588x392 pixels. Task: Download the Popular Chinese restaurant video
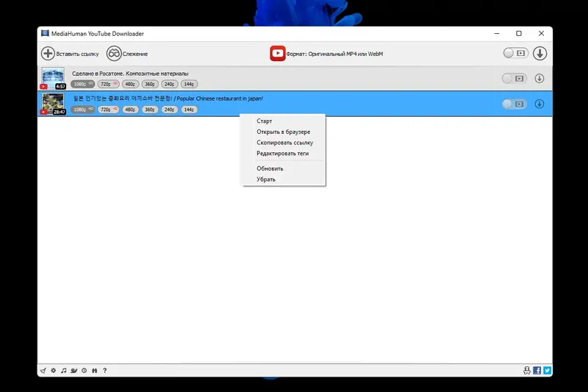point(539,104)
